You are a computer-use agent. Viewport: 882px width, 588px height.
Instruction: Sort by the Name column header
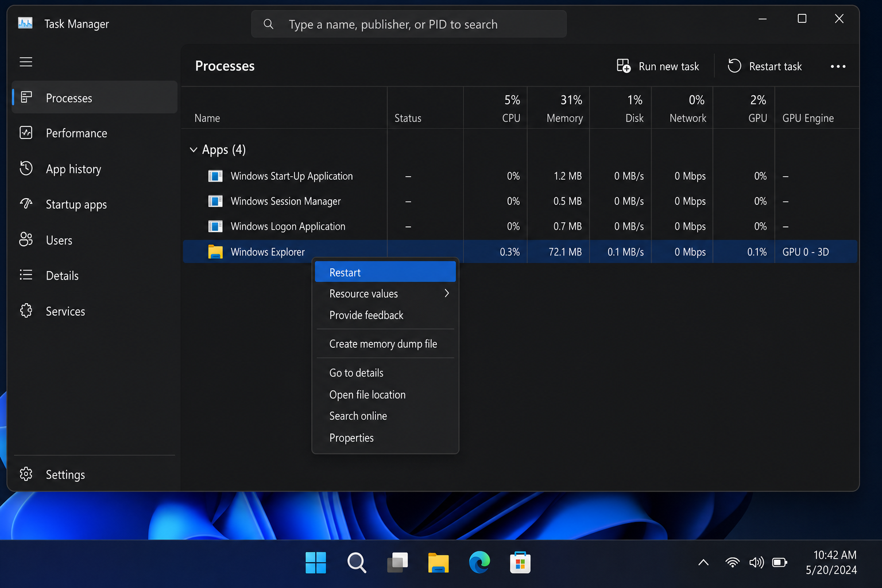pyautogui.click(x=285, y=108)
